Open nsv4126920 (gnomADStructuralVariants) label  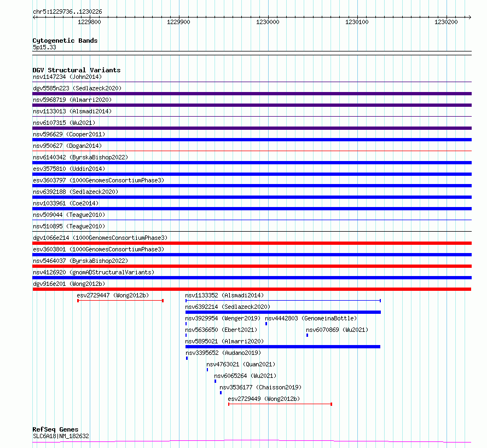point(94,272)
